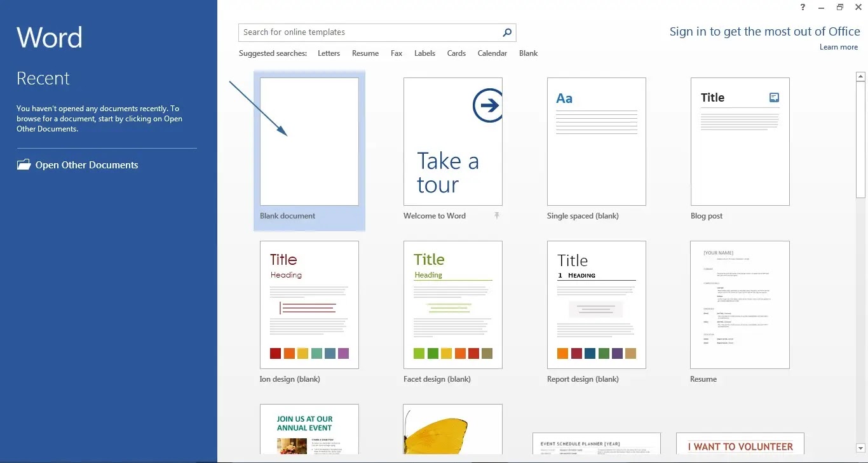Click the arrow icon in Take a tour
Screen dimensions: 868x463
pyautogui.click(x=488, y=106)
